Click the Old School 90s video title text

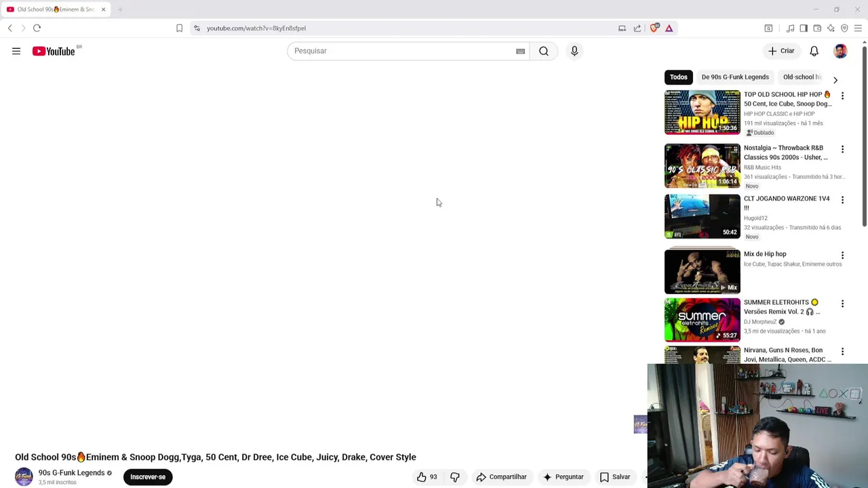pos(216,457)
